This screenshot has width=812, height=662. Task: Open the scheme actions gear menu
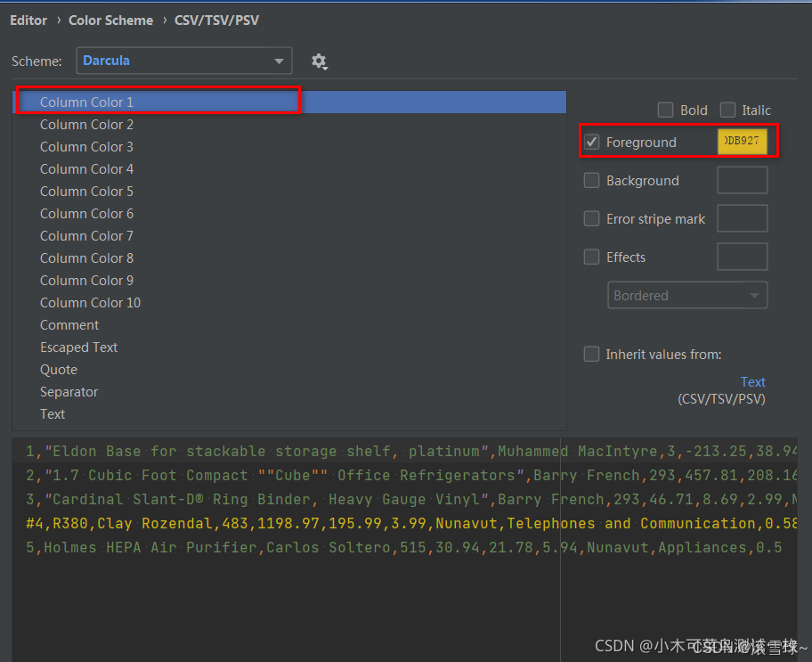319,61
